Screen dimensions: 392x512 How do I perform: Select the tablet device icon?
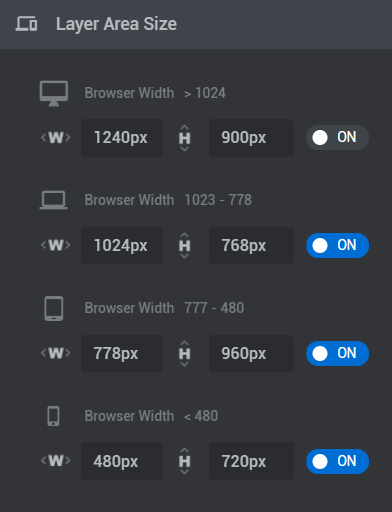[x=54, y=308]
